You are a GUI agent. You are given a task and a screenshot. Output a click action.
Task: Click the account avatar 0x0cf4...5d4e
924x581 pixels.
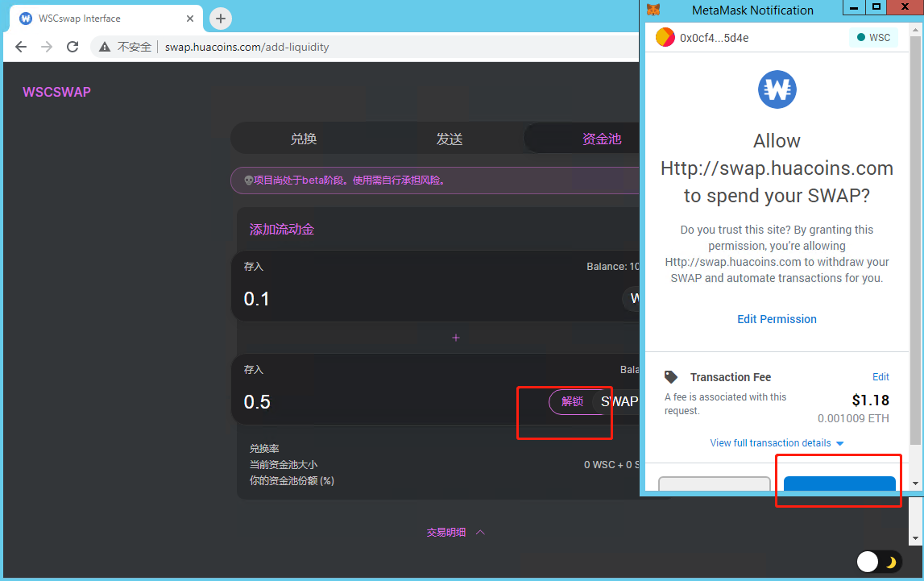pyautogui.click(x=665, y=38)
